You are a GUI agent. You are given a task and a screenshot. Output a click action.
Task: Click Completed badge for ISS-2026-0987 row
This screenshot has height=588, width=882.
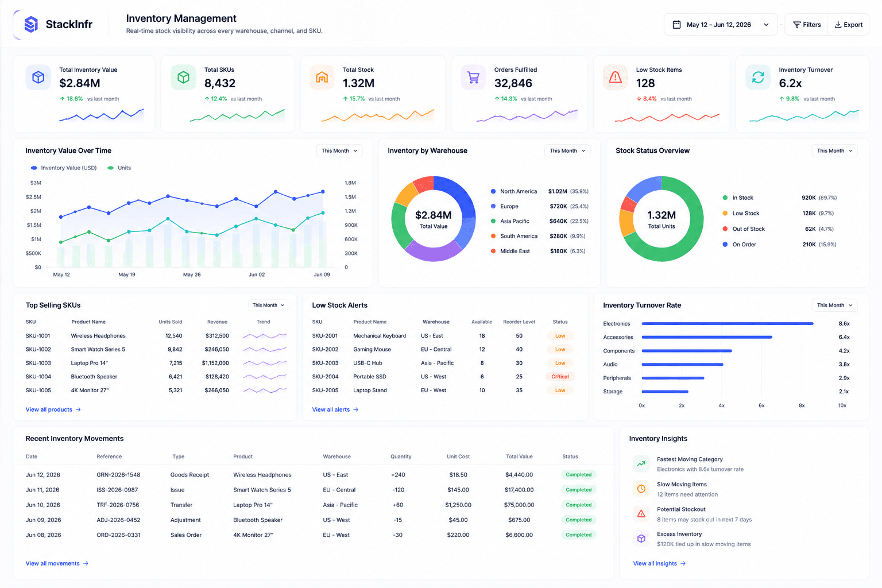point(578,490)
